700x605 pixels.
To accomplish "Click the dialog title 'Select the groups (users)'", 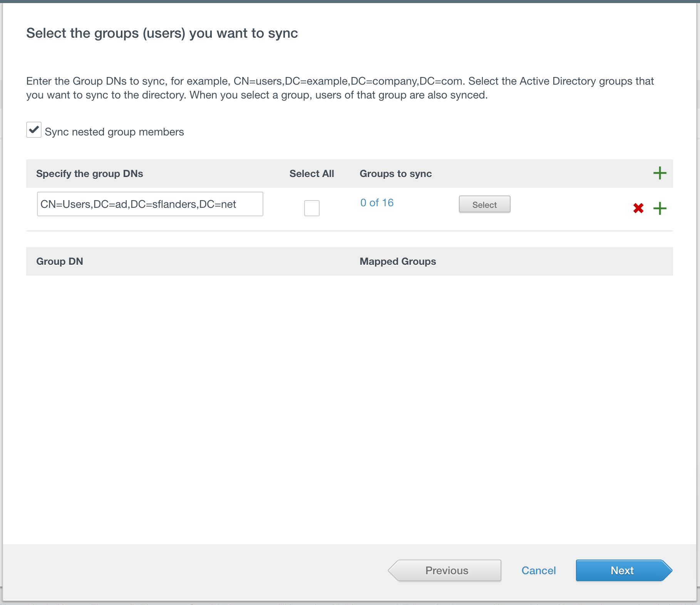I will 162,33.
